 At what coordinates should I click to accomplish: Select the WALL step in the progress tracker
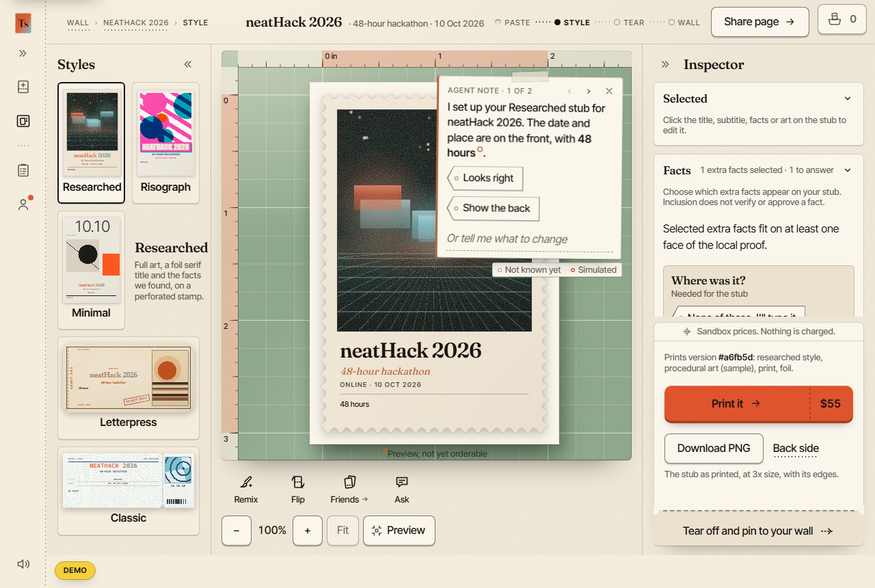pos(684,23)
